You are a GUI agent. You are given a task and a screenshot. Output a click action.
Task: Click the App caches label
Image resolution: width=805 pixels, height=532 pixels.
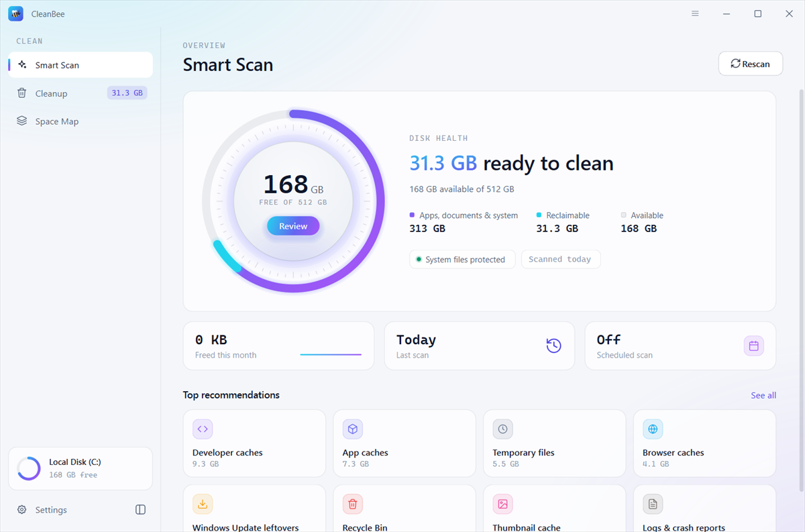(x=365, y=453)
